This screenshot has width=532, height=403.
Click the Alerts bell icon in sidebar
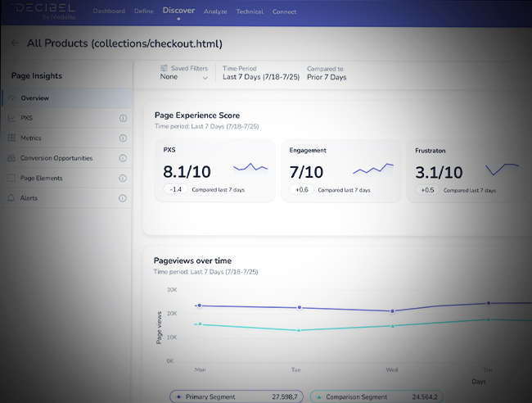pos(11,197)
